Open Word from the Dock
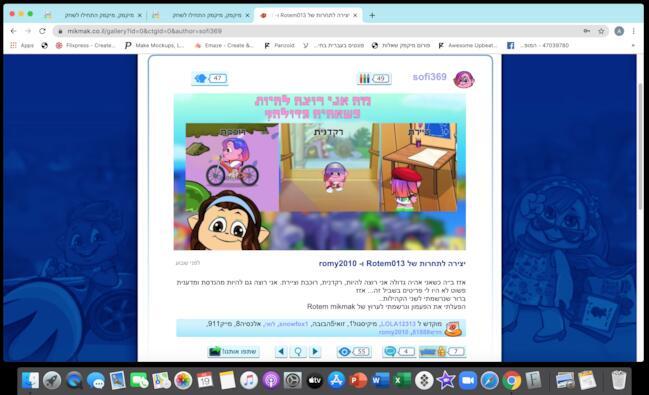Viewport: 649px width, 395px height. click(380, 380)
